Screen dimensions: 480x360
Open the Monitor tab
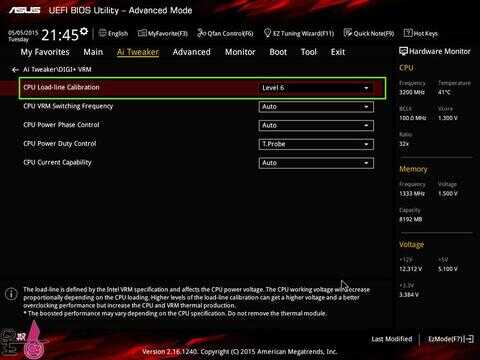click(240, 52)
